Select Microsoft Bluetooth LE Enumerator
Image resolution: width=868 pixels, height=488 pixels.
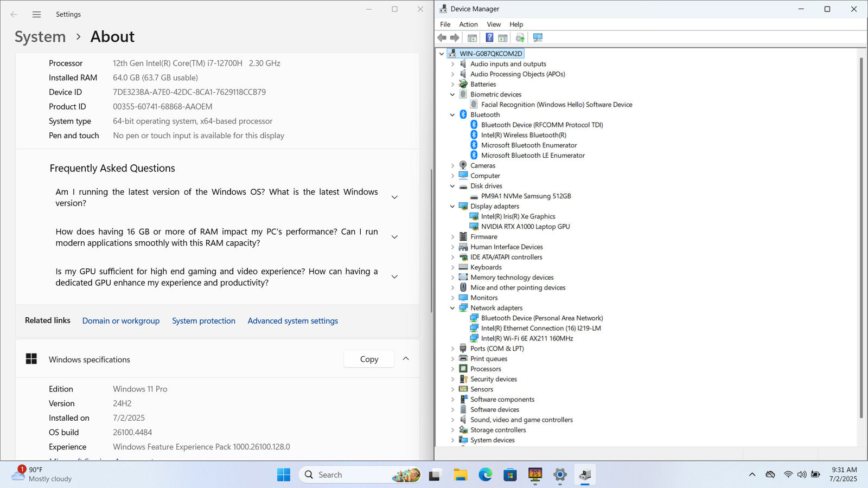pos(533,156)
